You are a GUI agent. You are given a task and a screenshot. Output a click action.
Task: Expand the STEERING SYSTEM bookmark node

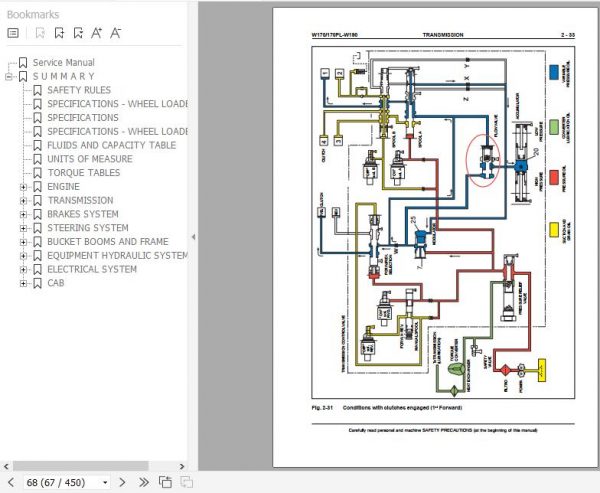coord(23,228)
